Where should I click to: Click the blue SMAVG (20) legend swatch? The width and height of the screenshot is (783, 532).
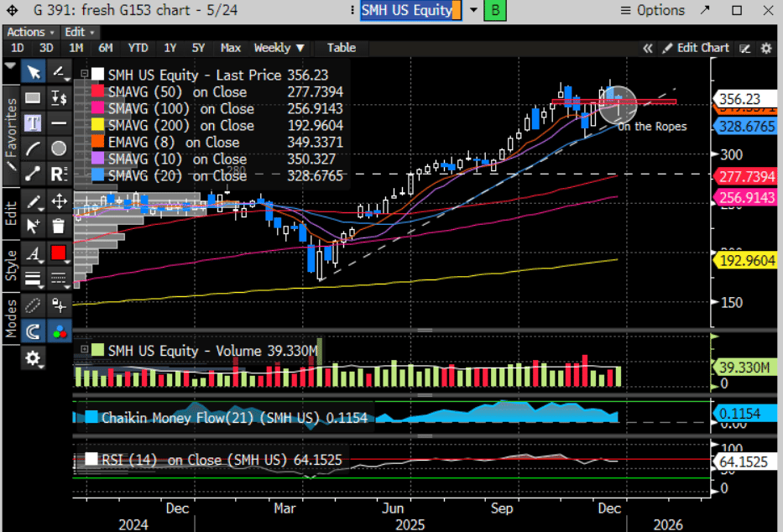[97, 175]
